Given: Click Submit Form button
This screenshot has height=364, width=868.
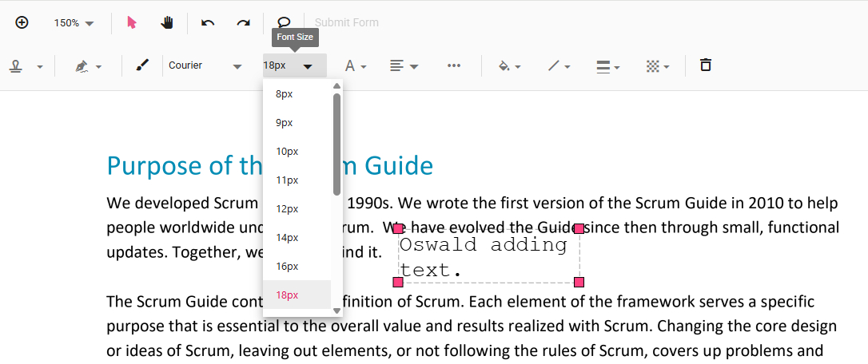Looking at the screenshot, I should 347,22.
